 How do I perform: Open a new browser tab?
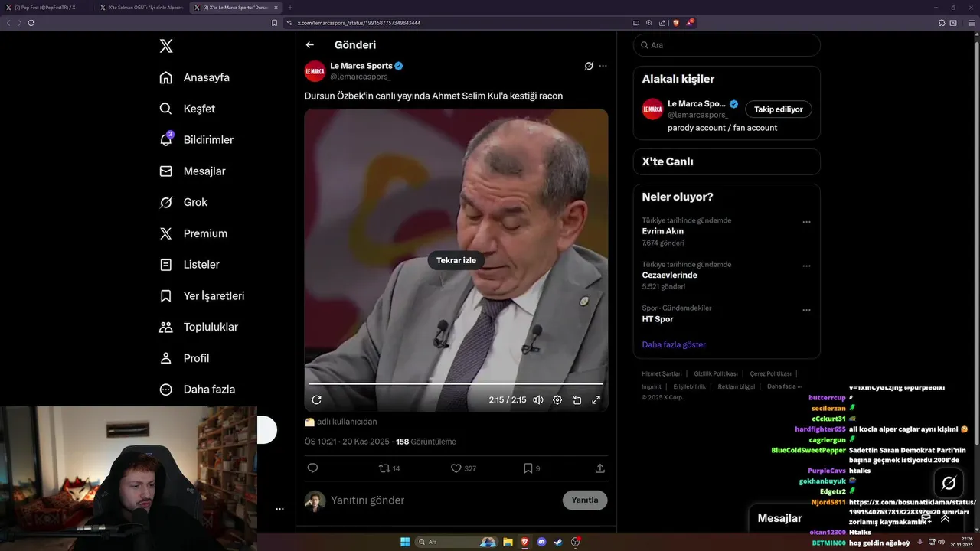[x=290, y=7]
